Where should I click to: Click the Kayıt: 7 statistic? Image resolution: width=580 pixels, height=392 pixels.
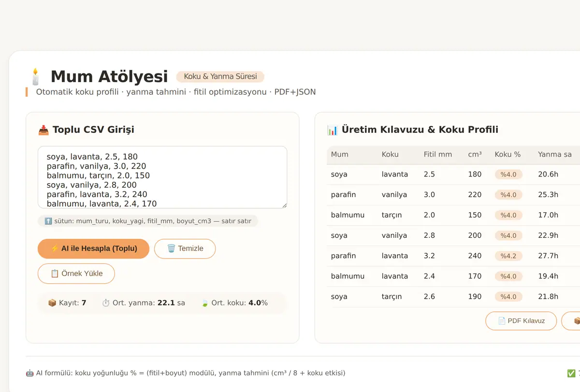67,303
